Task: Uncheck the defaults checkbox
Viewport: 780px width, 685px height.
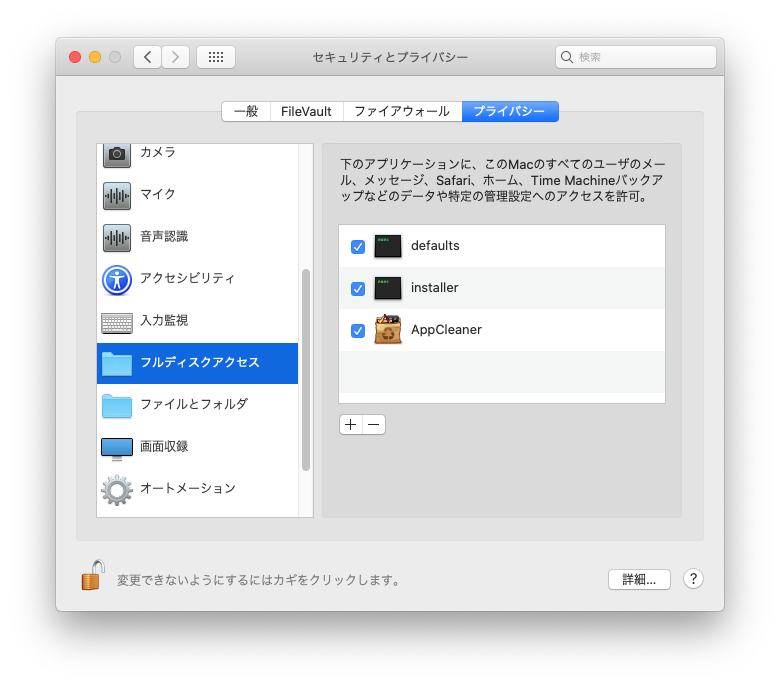Action: 358,247
